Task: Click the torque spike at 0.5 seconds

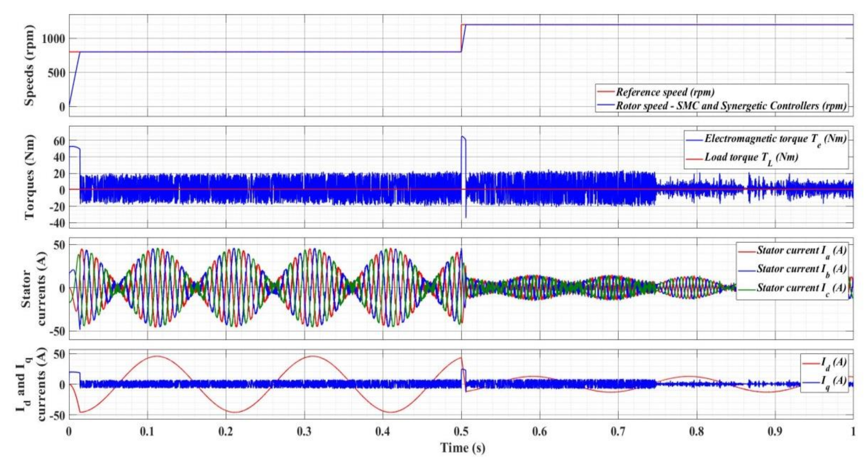Action: pyautogui.click(x=463, y=138)
